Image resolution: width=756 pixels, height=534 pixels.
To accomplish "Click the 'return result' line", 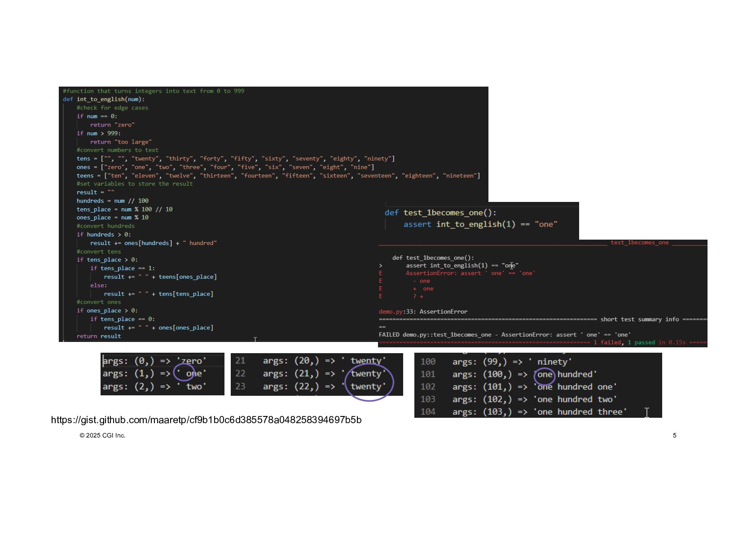I will 99,336.
